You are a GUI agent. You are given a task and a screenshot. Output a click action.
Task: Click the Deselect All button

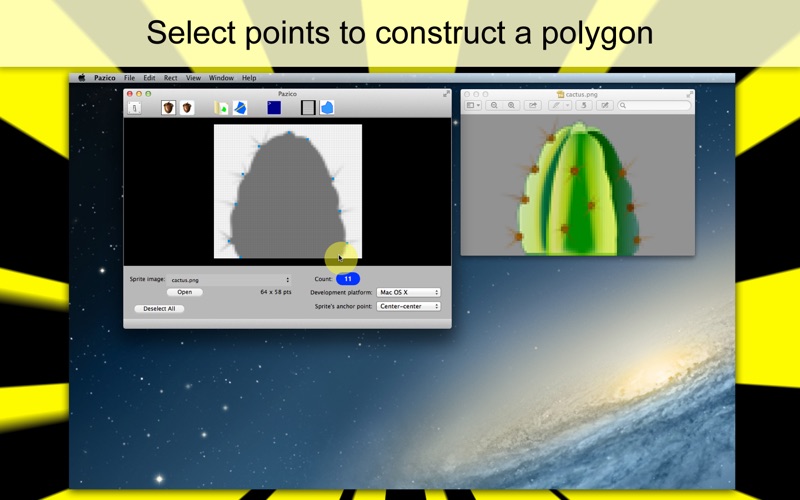coord(159,309)
